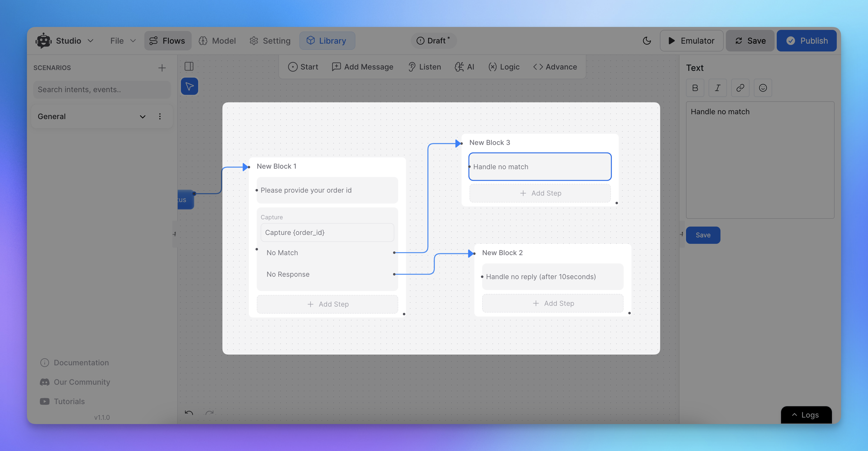The height and width of the screenshot is (451, 868).
Task: Select the AI toolbar item
Action: click(464, 67)
